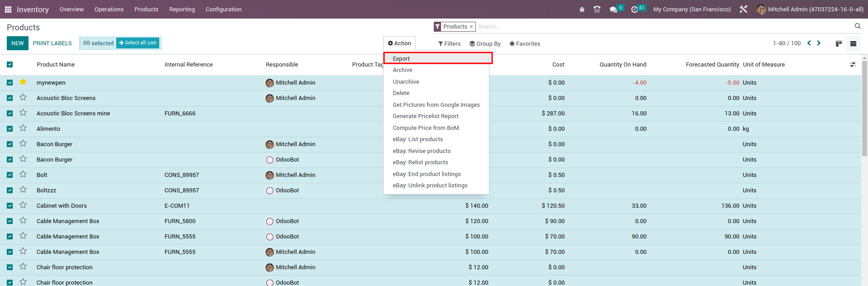The image size is (868, 286).
Task: Uncheck the Boltzzz row checkbox
Action: click(x=9, y=191)
